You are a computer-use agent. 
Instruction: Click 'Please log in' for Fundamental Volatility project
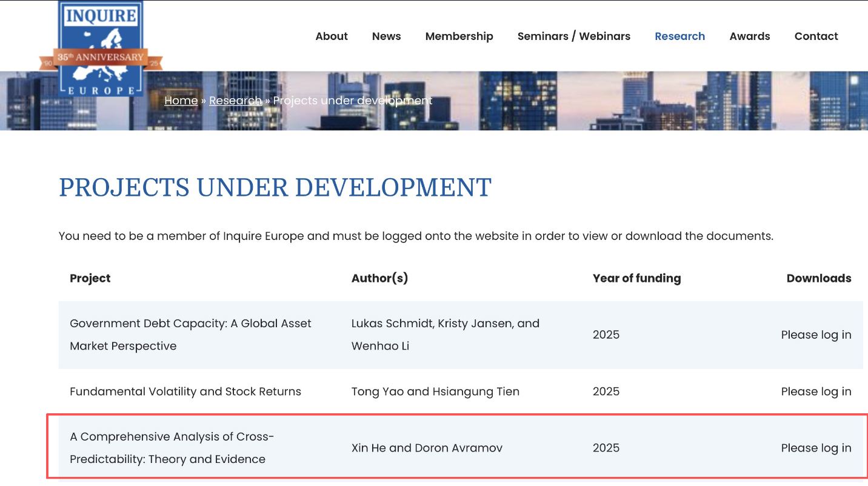[x=816, y=391]
